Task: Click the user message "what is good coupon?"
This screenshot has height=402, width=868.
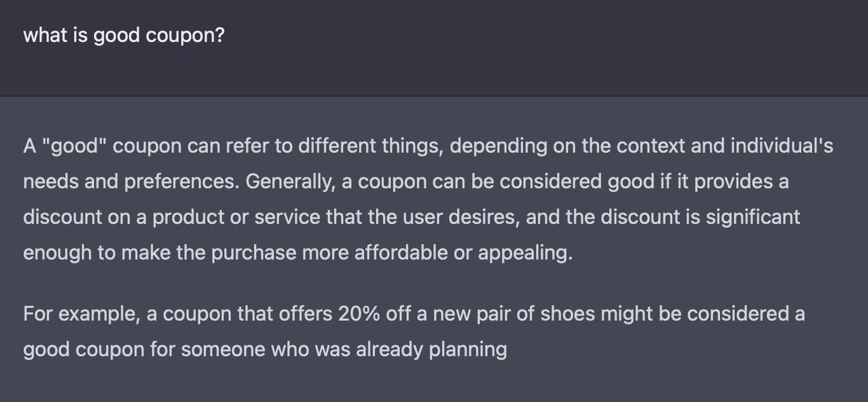Action: click(124, 36)
